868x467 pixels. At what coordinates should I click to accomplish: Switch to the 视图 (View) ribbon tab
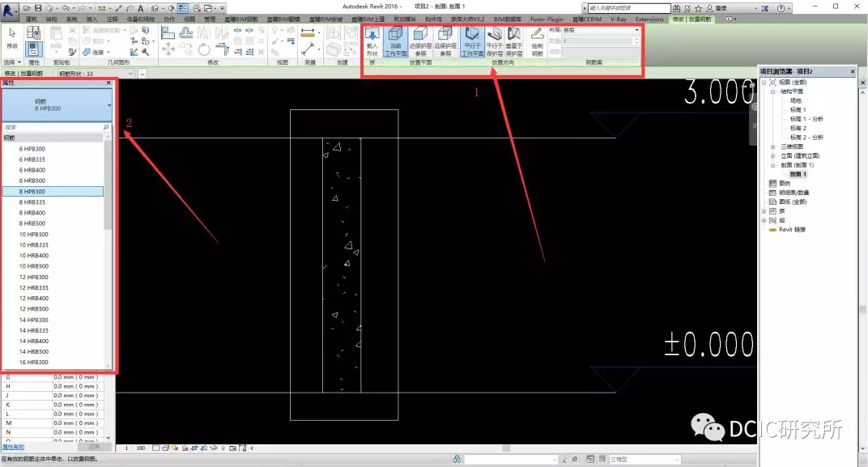click(189, 19)
